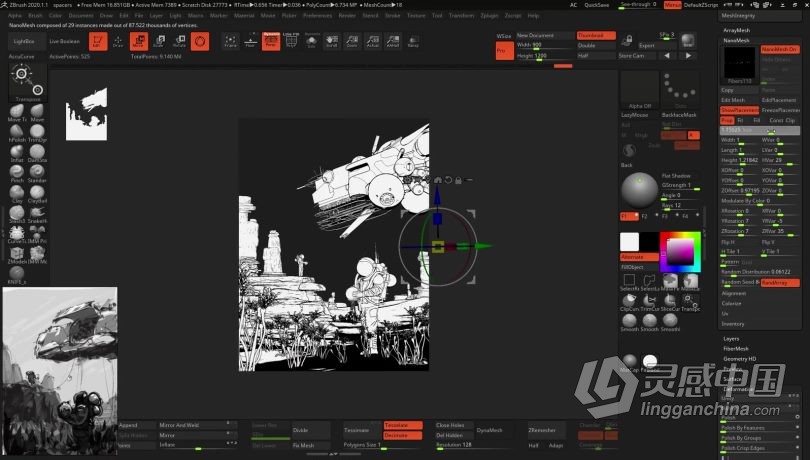Select the TrimDynamic brush

(37, 133)
